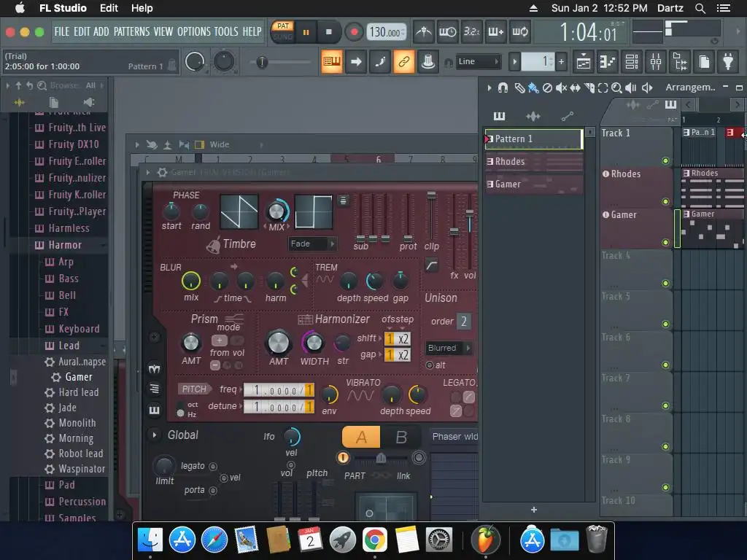The width and height of the screenshot is (747, 560).
Task: Adjust the vol slider in Harmor
Action: (470, 213)
